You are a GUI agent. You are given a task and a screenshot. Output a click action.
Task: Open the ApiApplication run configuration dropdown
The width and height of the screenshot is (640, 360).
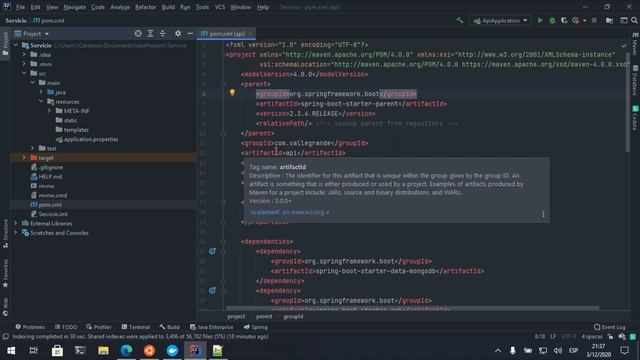point(500,20)
